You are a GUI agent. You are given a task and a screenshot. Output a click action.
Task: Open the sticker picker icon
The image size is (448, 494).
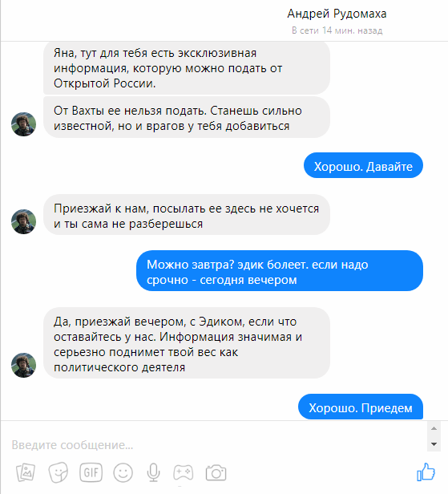[59, 472]
